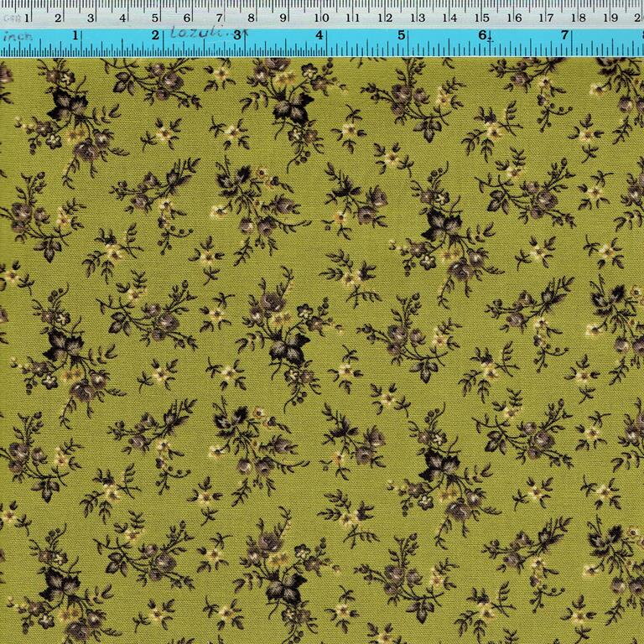644x644 pixels.
Task: Click the 'inch' label on blue ruler
Action: (18, 37)
